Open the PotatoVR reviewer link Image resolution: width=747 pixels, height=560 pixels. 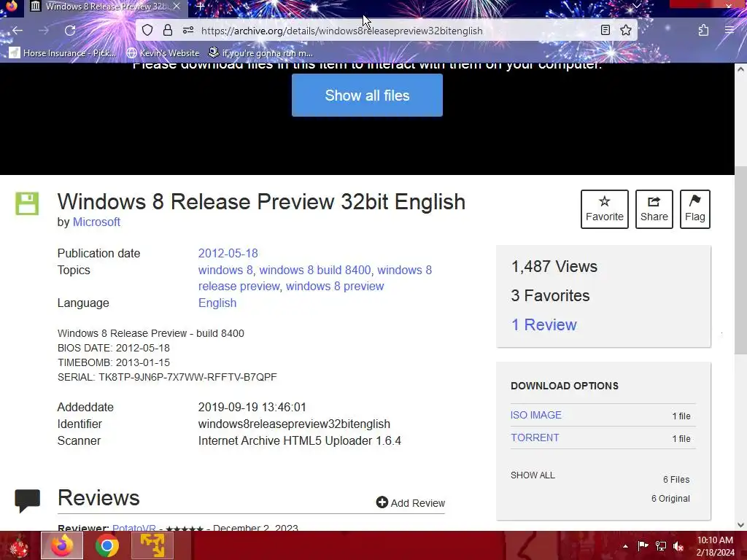pos(134,528)
